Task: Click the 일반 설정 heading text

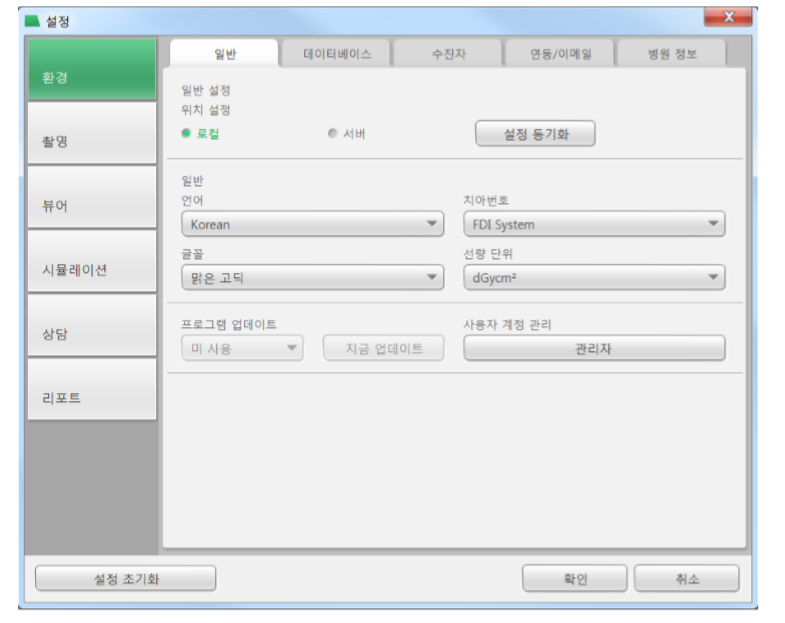Action: [206, 91]
